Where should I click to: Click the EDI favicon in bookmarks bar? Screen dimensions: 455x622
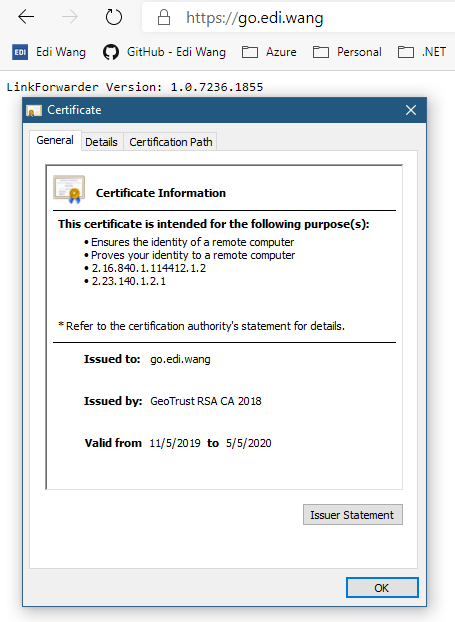(20, 52)
